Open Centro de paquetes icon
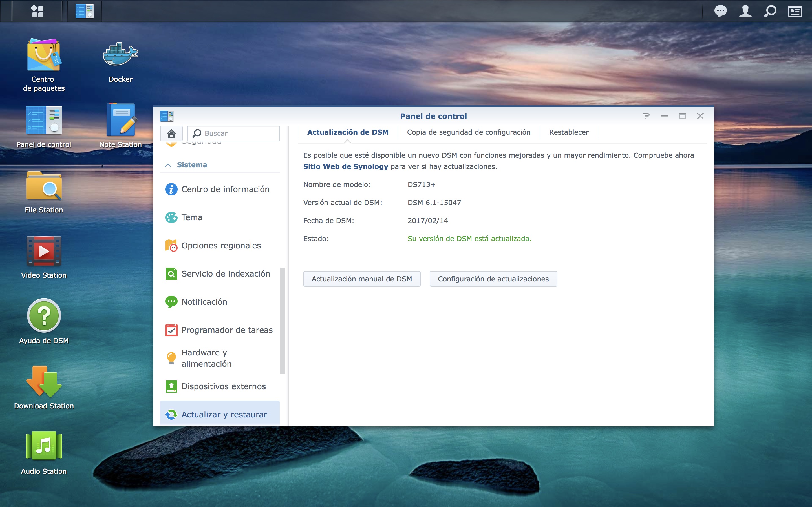Screen dimensions: 812x507 (x=44, y=55)
